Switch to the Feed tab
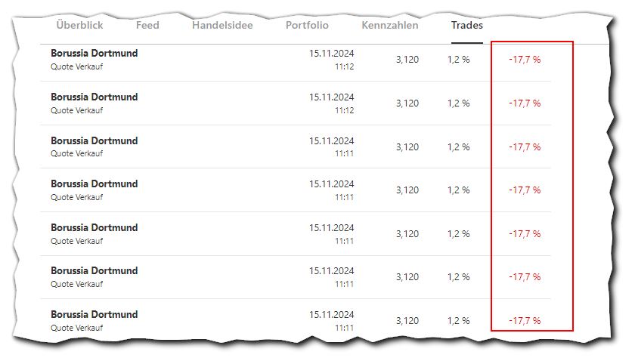Viewport: 635px width, 364px height. pyautogui.click(x=147, y=25)
